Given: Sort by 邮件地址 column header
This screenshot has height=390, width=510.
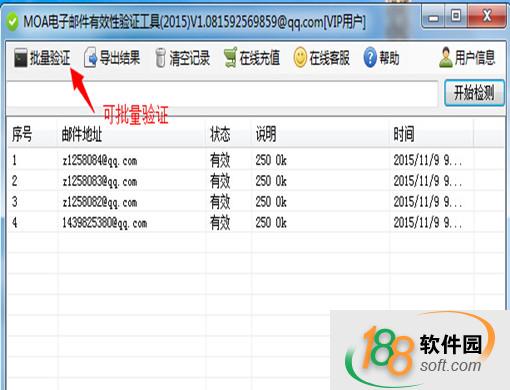Looking at the screenshot, I should [x=131, y=134].
